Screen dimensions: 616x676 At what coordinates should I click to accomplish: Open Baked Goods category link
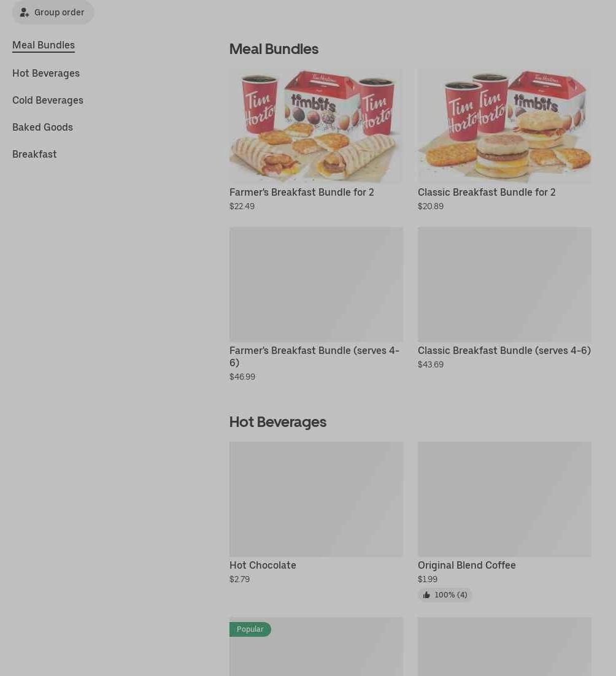[43, 127]
